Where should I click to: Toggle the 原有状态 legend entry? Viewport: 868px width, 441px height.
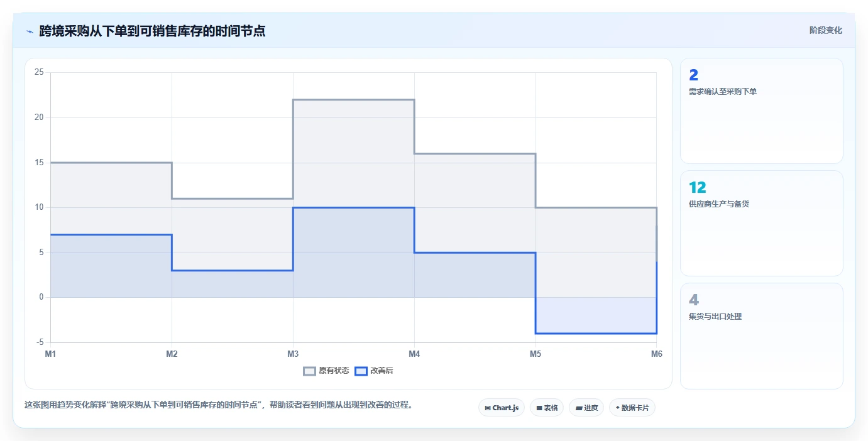(326, 371)
